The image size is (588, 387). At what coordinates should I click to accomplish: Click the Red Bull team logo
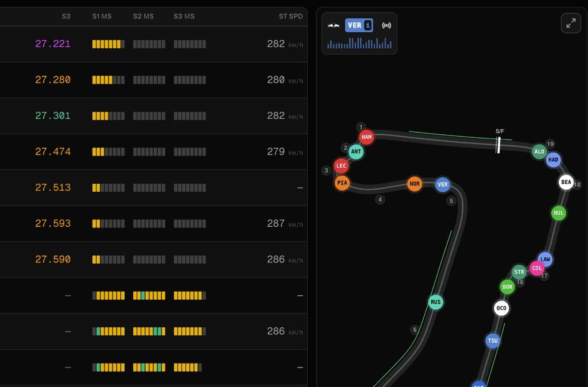point(334,26)
